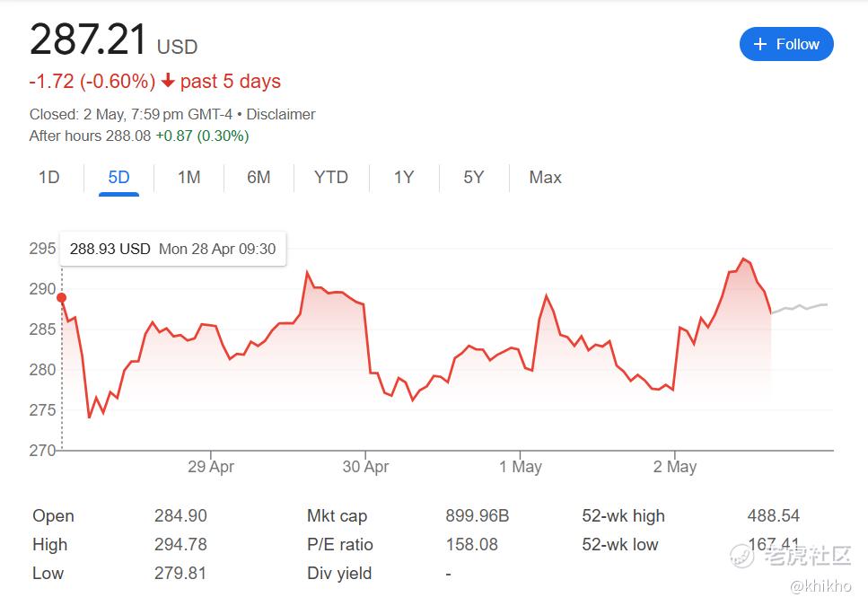Click the Mkt cap value 899.96B

click(x=477, y=515)
